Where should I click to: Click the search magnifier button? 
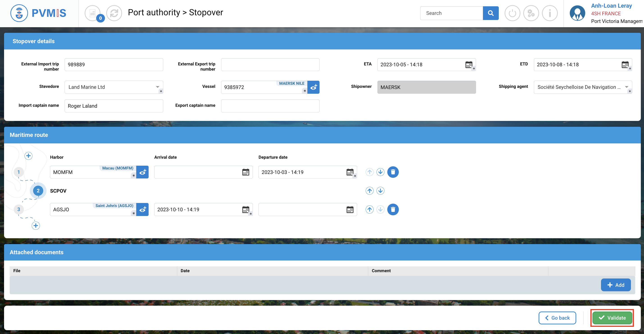[x=490, y=13]
